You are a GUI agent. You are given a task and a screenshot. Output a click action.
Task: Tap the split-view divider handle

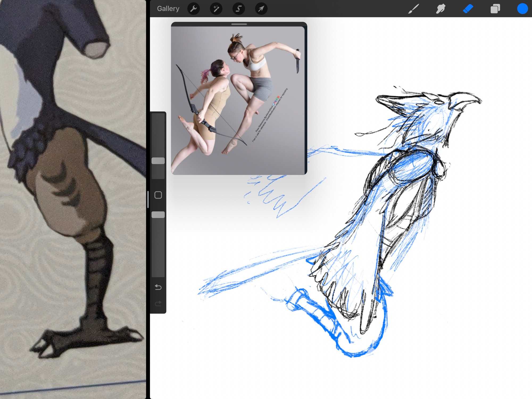pos(148,199)
